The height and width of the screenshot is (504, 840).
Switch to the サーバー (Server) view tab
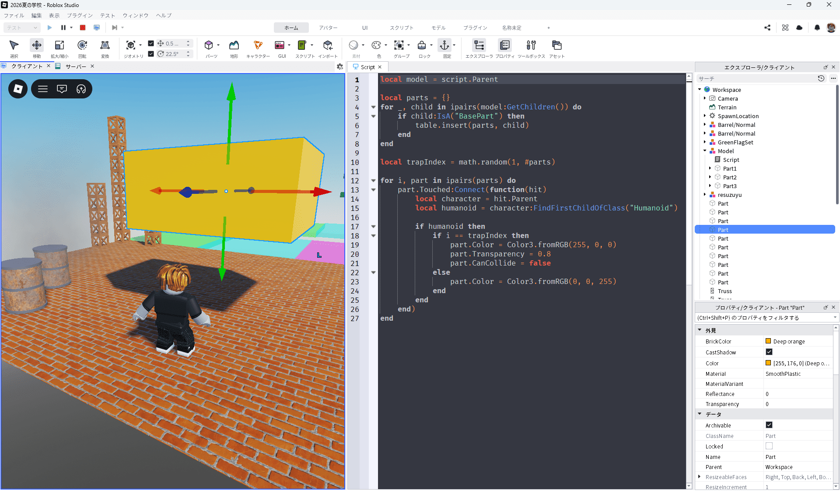click(76, 66)
